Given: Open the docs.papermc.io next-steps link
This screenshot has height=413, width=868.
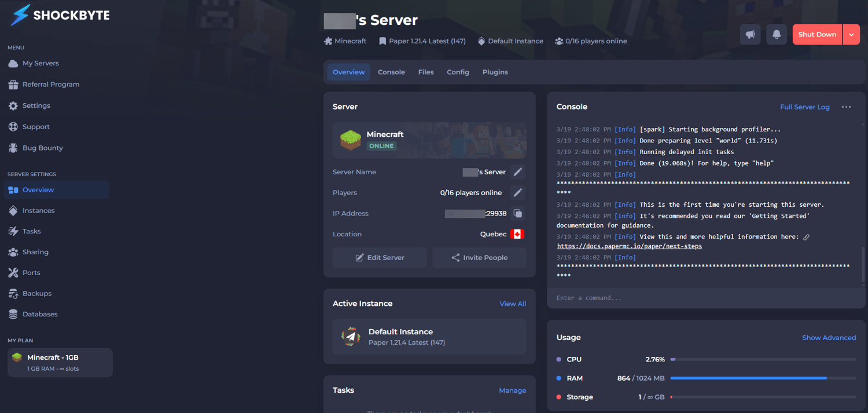Looking at the screenshot, I should click(x=630, y=246).
